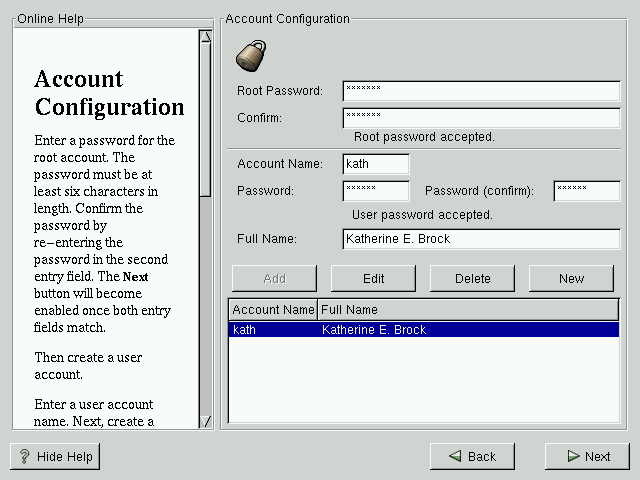Click the help panel scroll-up arrow
Viewport: 640px width, 480px height.
click(205, 37)
